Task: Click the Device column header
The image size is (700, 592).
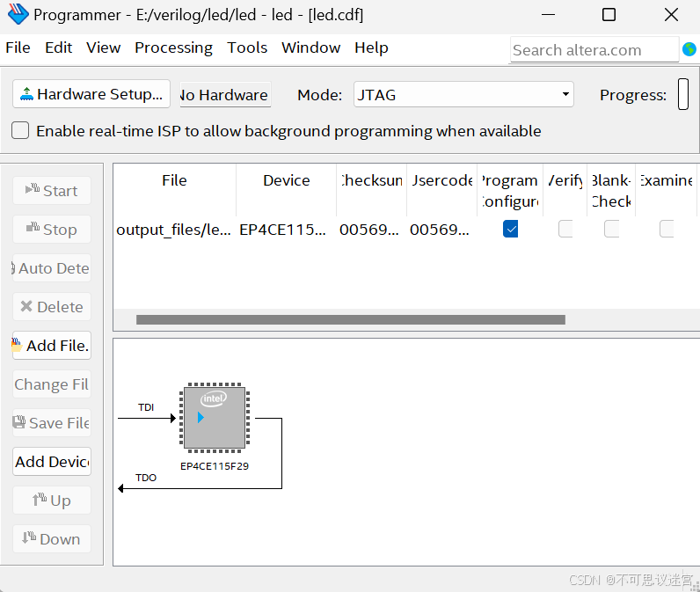Action: pos(286,190)
